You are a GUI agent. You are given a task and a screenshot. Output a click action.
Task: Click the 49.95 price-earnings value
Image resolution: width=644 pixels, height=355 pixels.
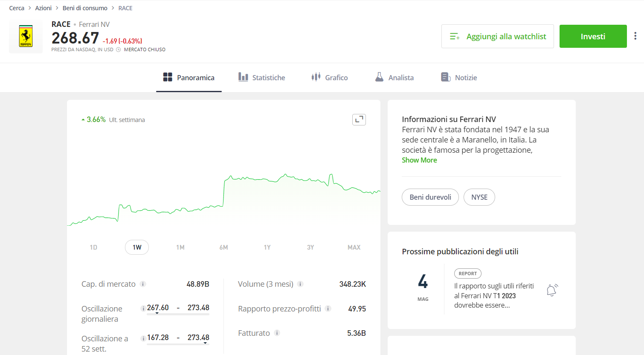[357, 308]
